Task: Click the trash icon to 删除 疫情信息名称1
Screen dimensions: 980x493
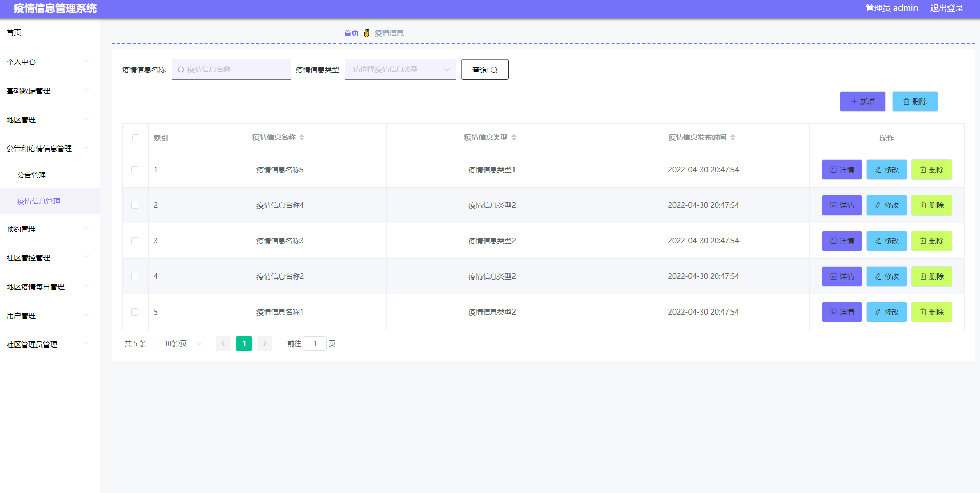Action: (923, 312)
